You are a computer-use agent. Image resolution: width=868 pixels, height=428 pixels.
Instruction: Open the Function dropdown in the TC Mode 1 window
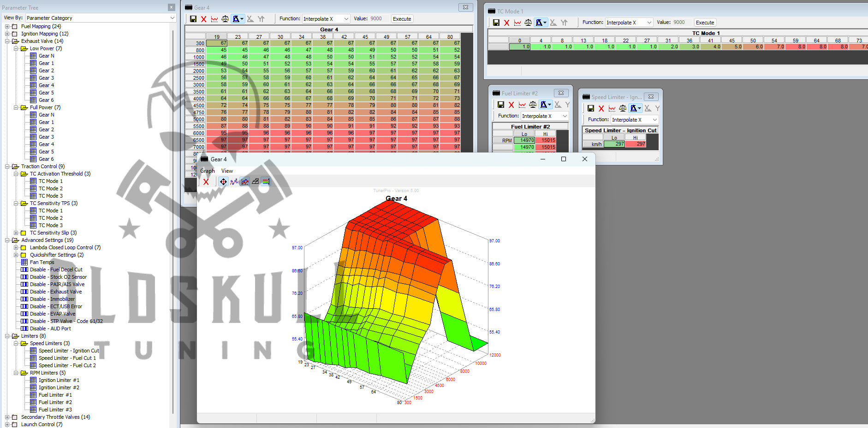pyautogui.click(x=629, y=23)
